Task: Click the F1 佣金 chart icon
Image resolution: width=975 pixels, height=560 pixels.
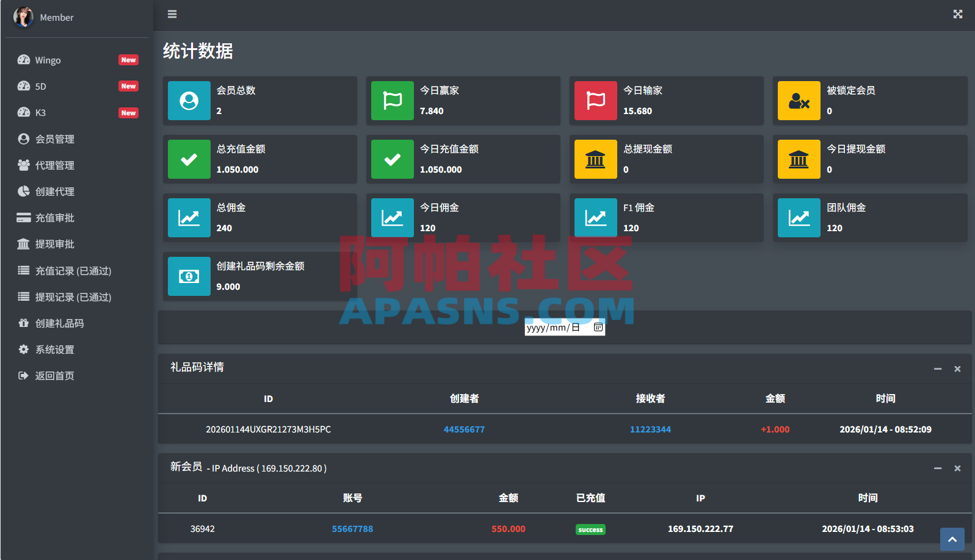Action: point(596,218)
